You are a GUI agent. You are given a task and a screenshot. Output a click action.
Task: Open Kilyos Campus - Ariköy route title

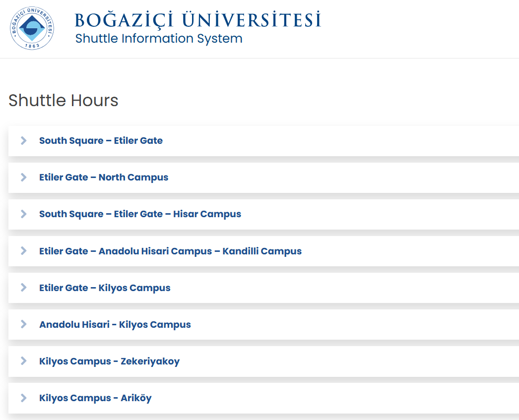tap(95, 398)
